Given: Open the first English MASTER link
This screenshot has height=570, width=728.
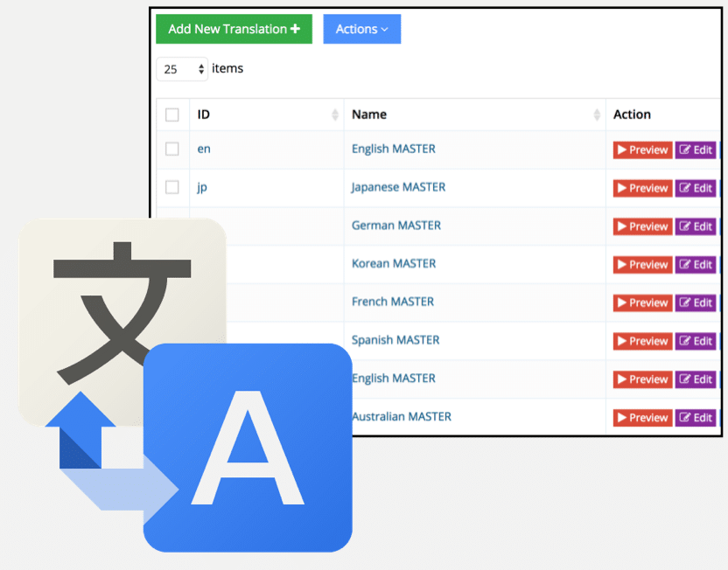Looking at the screenshot, I should pyautogui.click(x=394, y=149).
